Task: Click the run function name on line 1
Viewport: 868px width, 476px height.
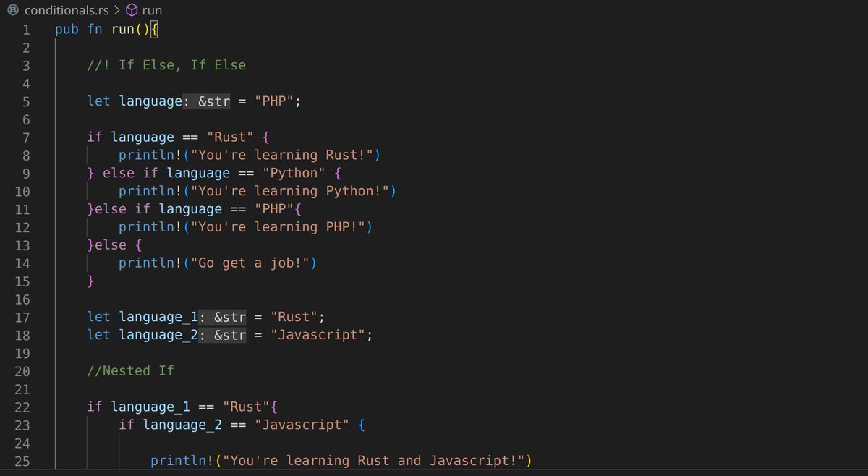Action: click(x=123, y=30)
